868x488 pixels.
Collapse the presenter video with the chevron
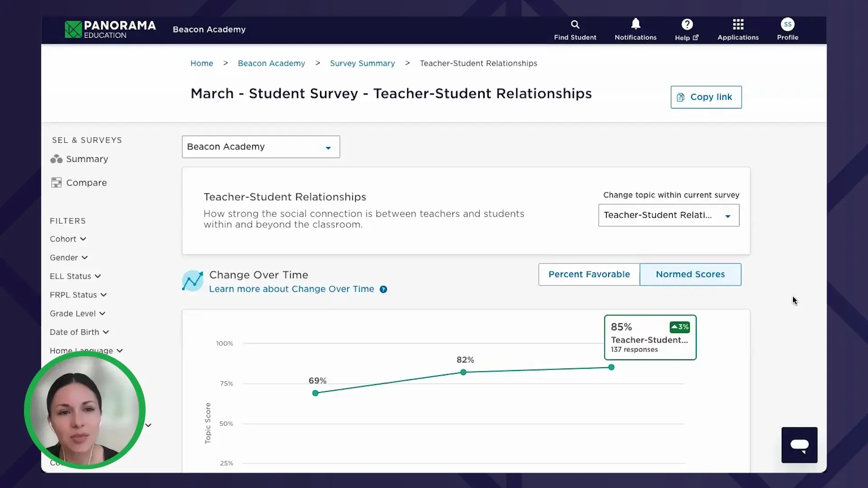coord(148,425)
